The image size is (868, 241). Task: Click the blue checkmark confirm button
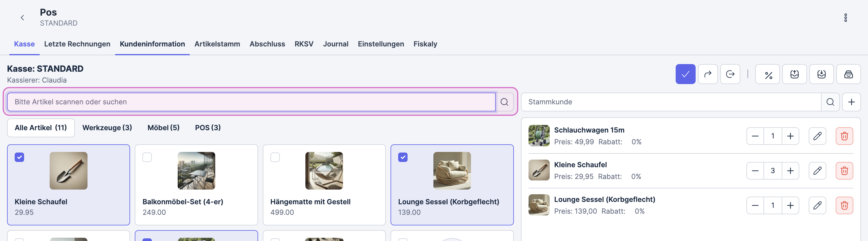pos(685,74)
